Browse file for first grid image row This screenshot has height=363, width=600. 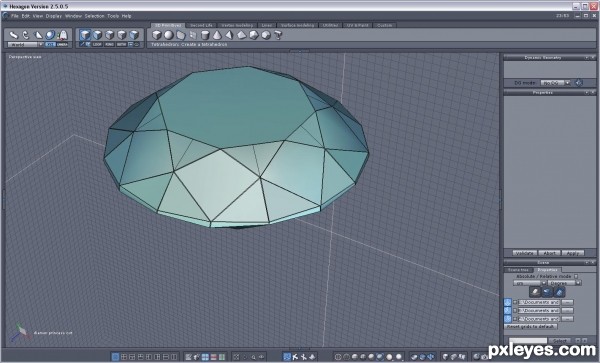567,302
